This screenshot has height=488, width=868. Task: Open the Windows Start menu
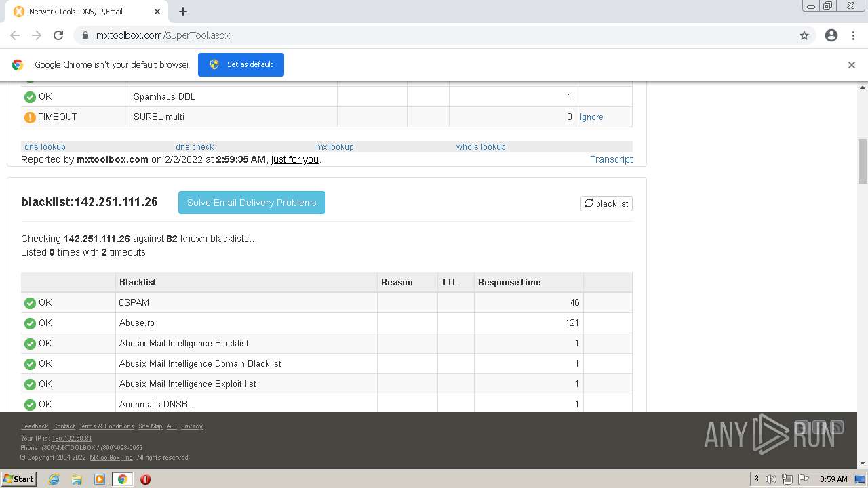coord(19,479)
